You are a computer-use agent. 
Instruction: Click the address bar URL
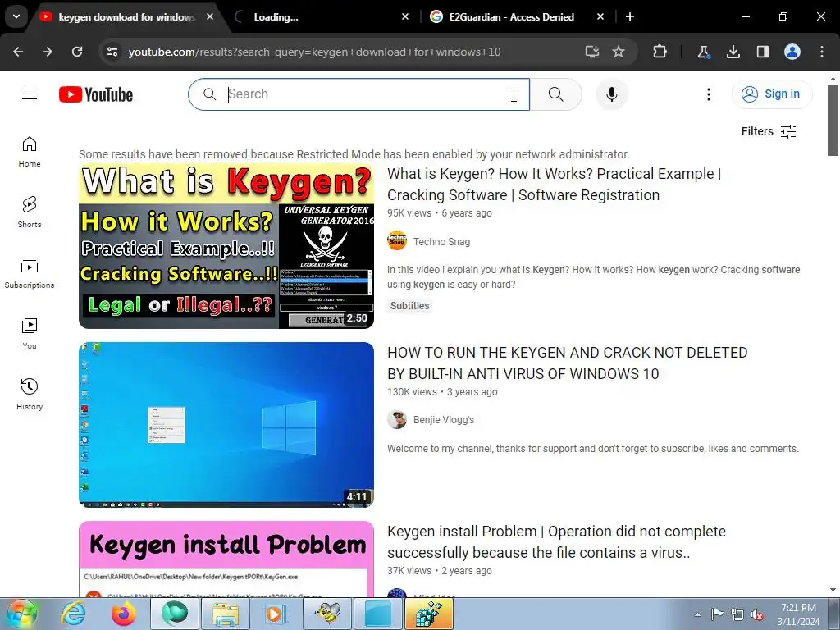[314, 52]
